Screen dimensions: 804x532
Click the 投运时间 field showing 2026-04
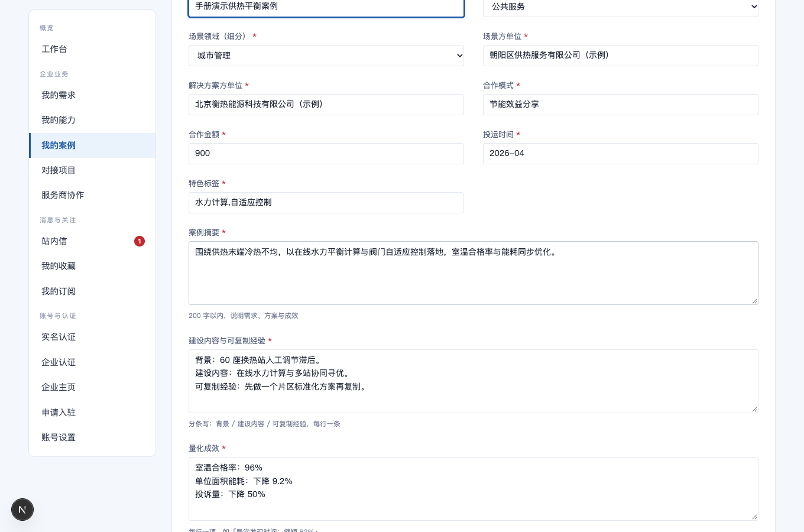pyautogui.click(x=620, y=154)
